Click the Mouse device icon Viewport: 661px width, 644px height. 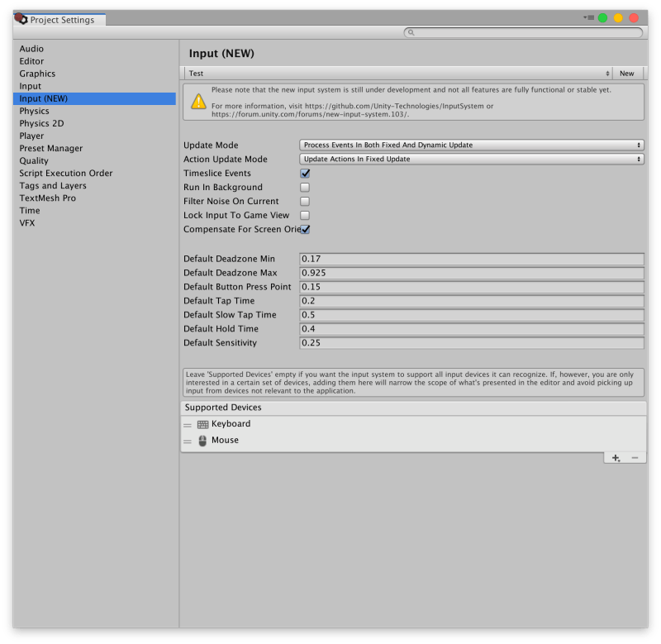pos(202,440)
